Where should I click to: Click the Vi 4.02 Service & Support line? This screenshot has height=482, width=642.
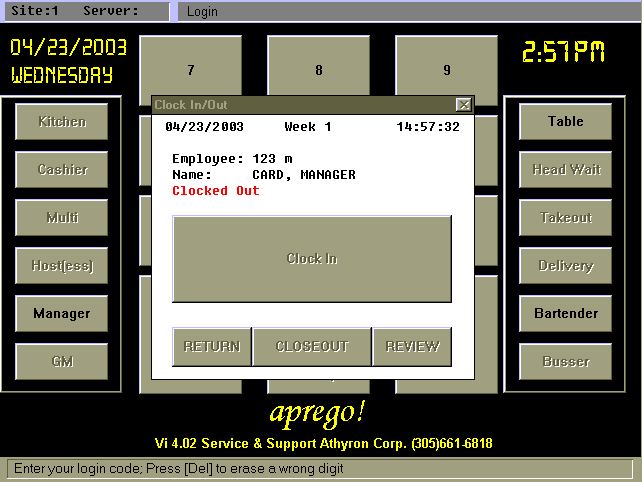point(323,444)
